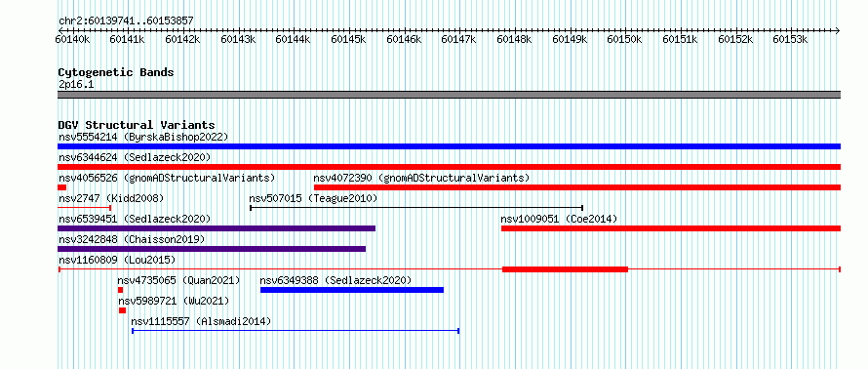Click the 60144k ruler position
The image size is (868, 369).
click(293, 39)
